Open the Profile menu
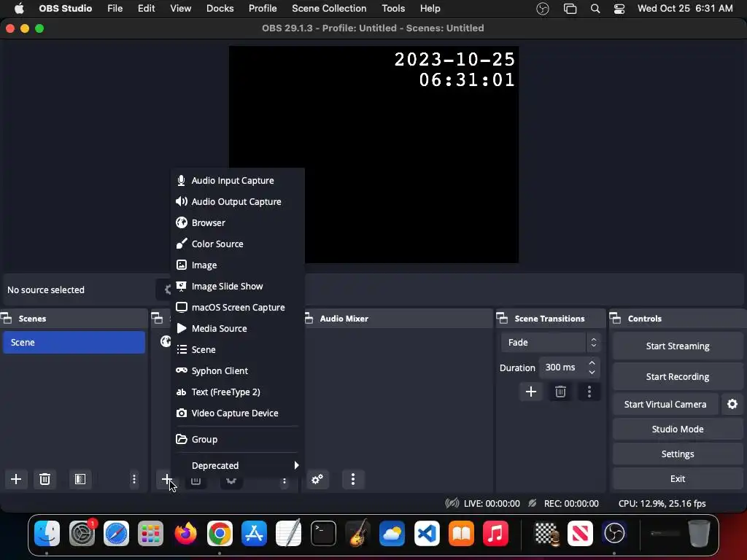This screenshot has width=747, height=560. coord(263,9)
